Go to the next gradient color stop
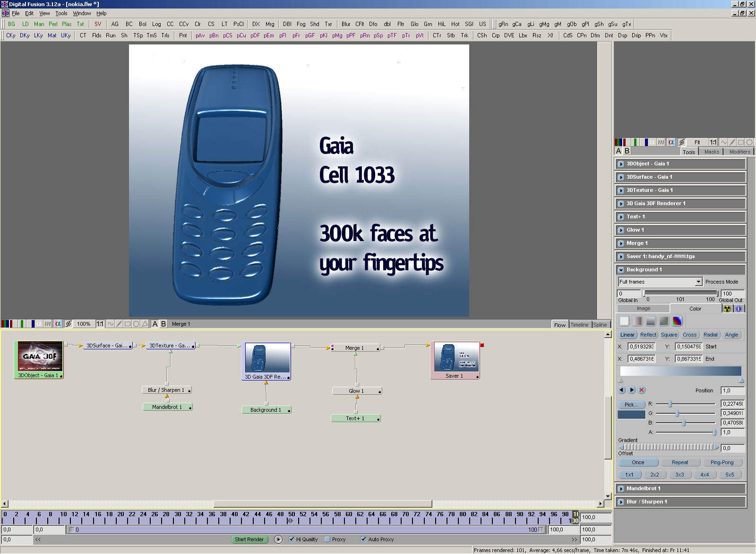This screenshot has width=756, height=554. pyautogui.click(x=632, y=390)
